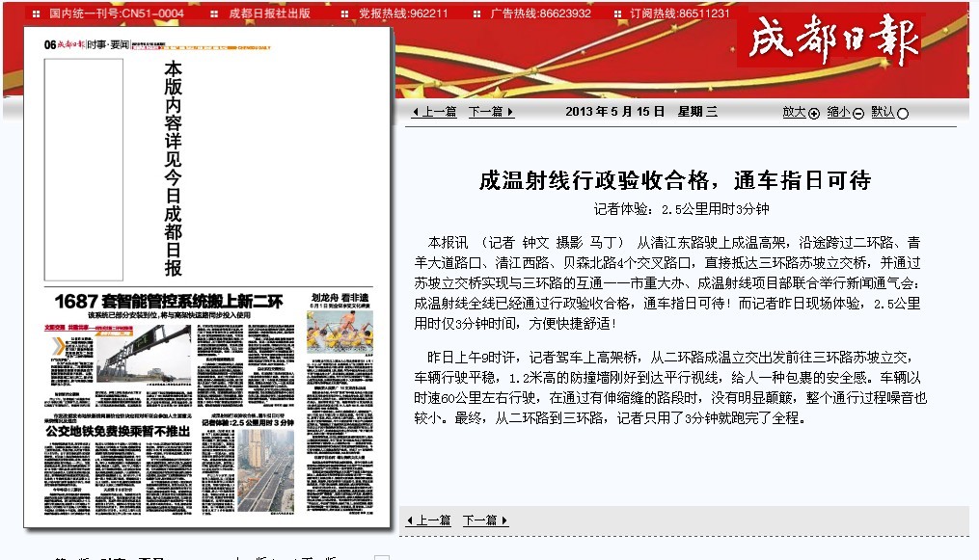
Task: Open next article using bottom 下一篇 link
Action: (480, 520)
